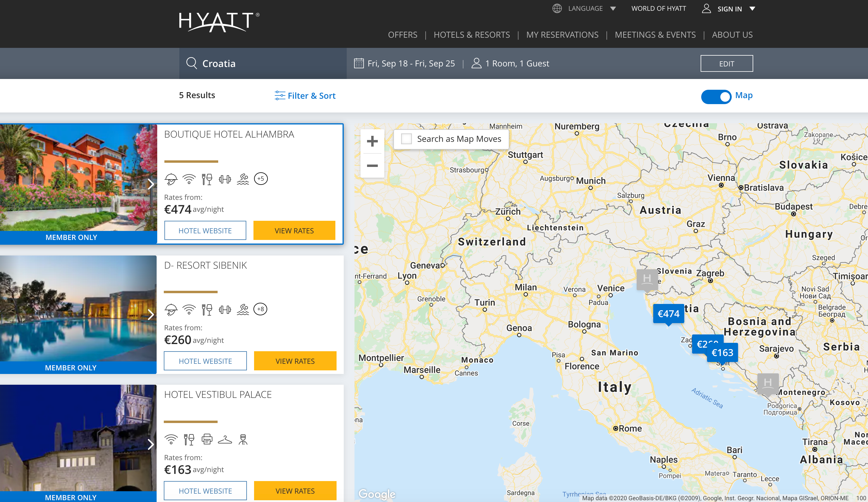Enable Search as Map Moves checkbox
This screenshot has width=868, height=502.
[407, 139]
